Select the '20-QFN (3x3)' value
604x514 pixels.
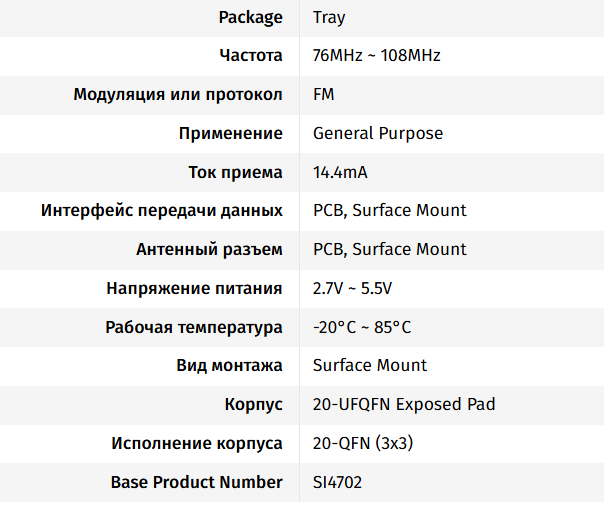click(x=364, y=443)
